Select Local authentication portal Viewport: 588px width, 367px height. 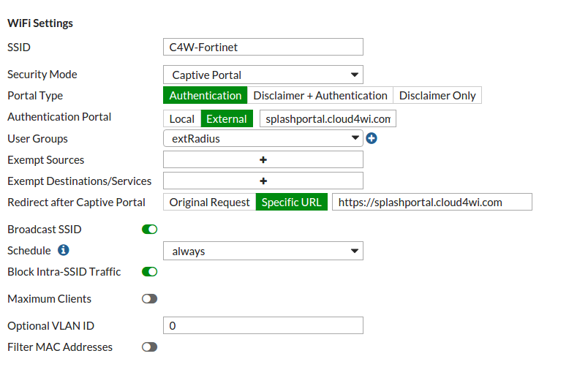tap(182, 119)
